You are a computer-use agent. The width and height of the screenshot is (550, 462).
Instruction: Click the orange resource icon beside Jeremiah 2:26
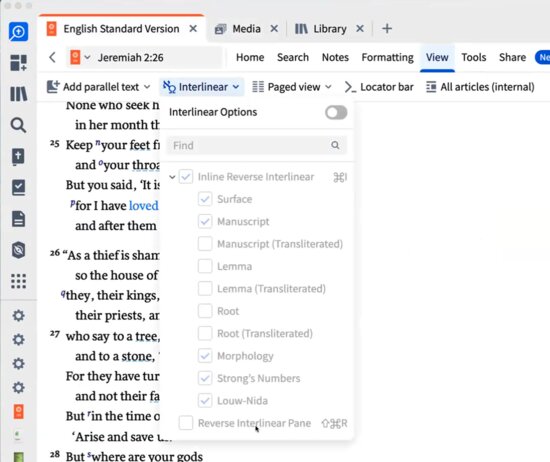(x=75, y=57)
